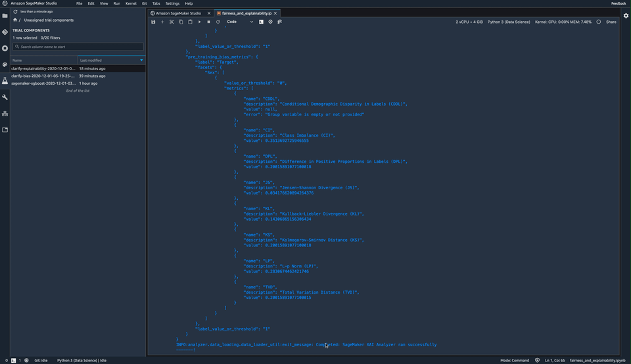Interrupt the kernel with the stop button

coord(208,22)
